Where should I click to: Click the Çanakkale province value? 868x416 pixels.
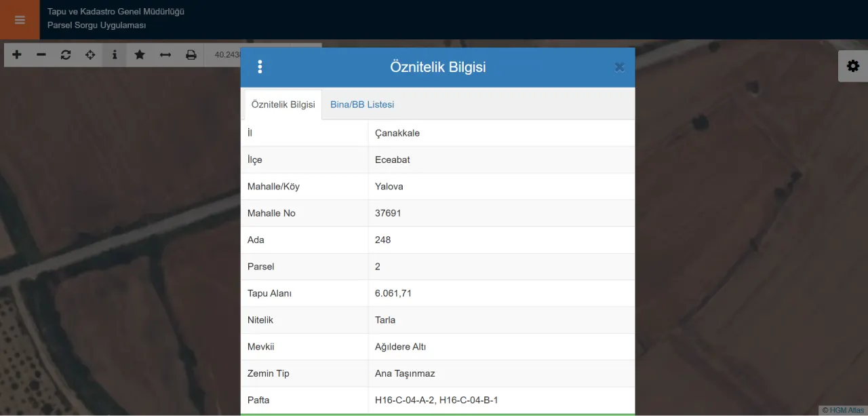(x=397, y=133)
